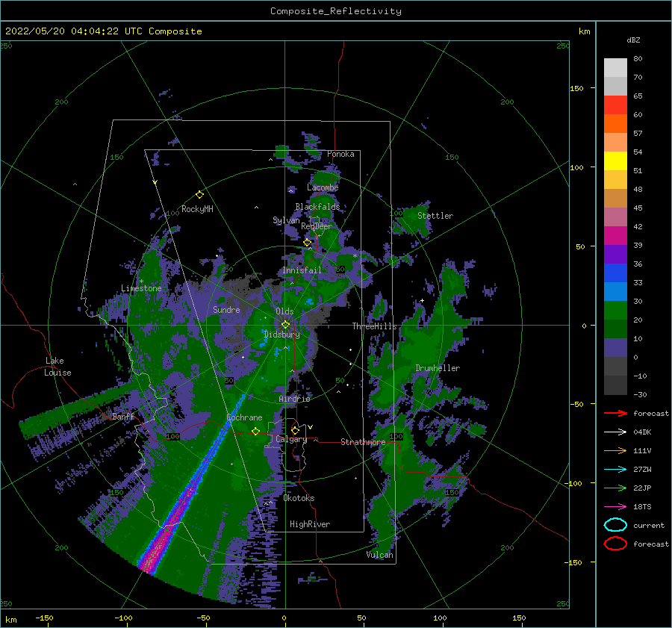The image size is (672, 628).
Task: Select the bright yellow 51-54 dBZ swatch
Action: (615, 161)
